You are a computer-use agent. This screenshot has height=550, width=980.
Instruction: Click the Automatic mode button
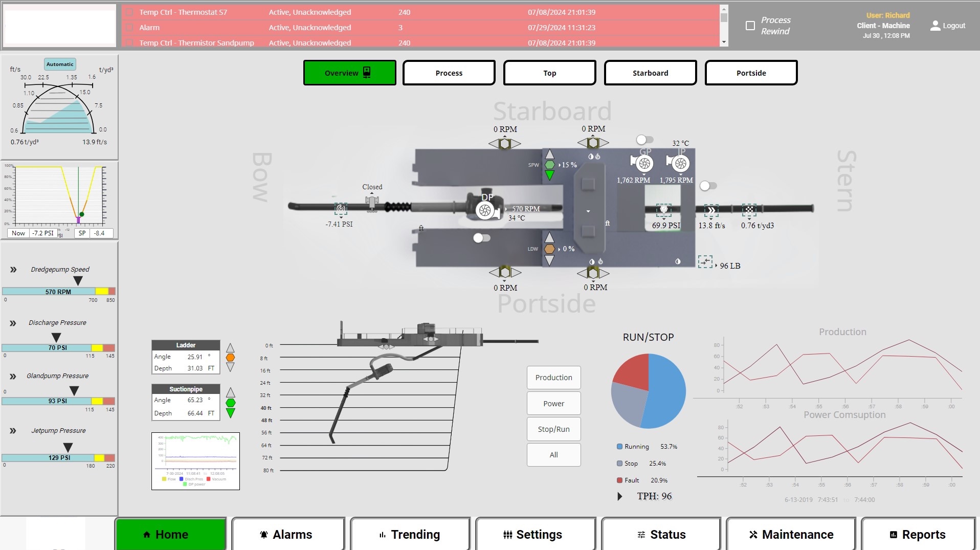pos(60,64)
